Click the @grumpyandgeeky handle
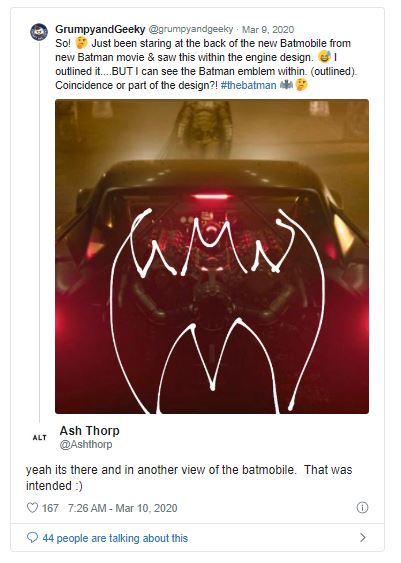 (x=191, y=29)
